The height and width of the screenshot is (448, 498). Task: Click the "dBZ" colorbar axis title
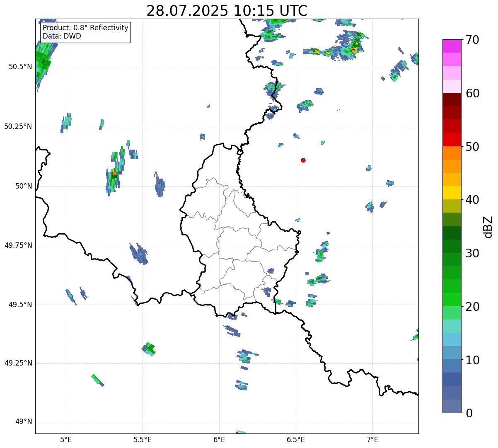tap(488, 227)
